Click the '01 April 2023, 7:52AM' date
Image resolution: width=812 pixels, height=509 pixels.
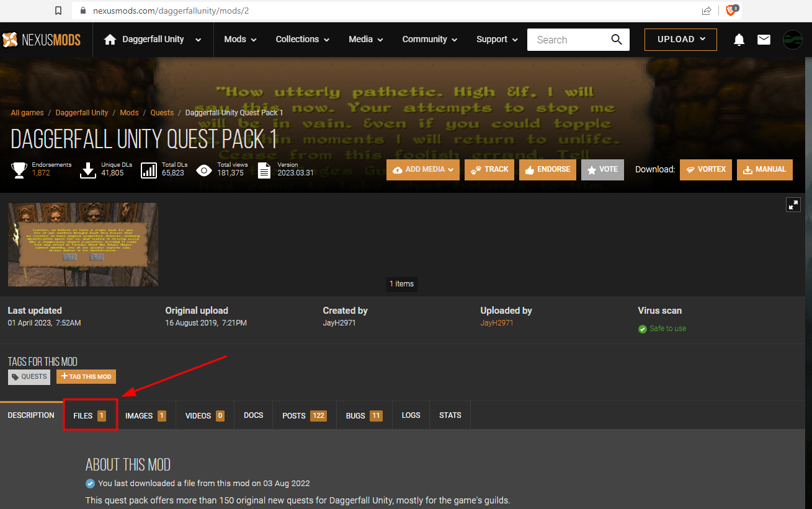(x=44, y=323)
